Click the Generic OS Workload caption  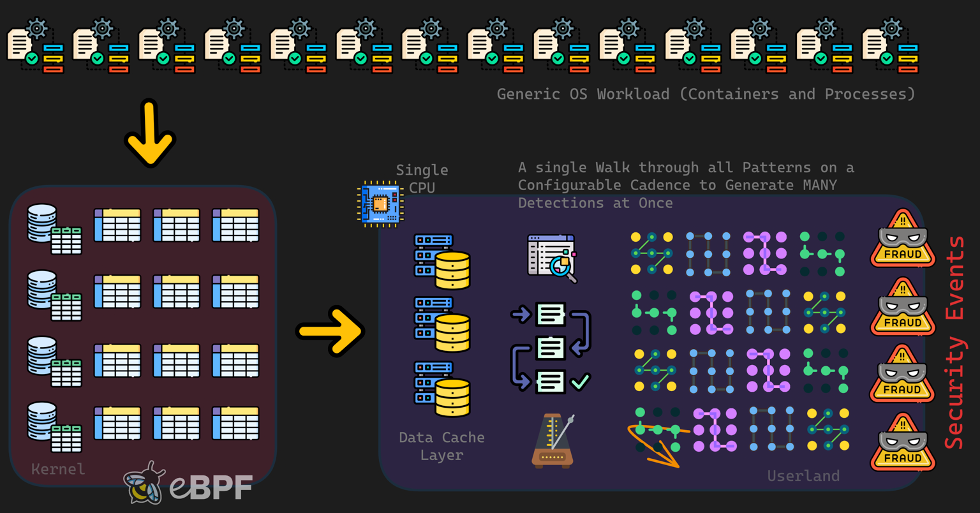click(x=706, y=94)
